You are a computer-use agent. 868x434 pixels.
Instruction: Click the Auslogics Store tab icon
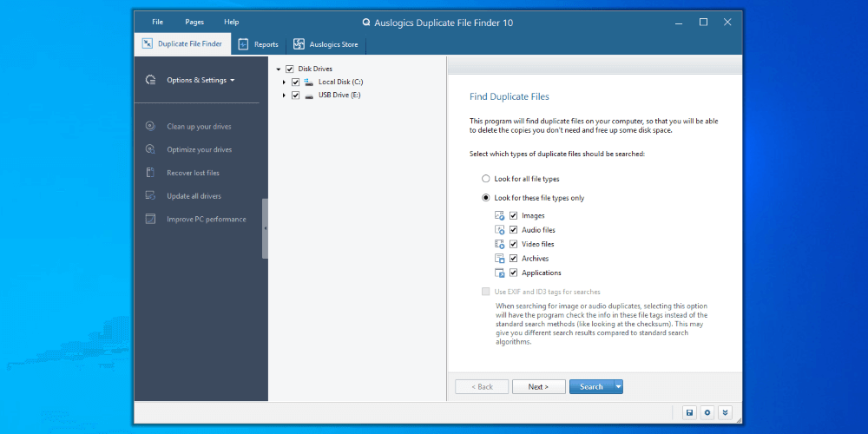click(x=299, y=44)
